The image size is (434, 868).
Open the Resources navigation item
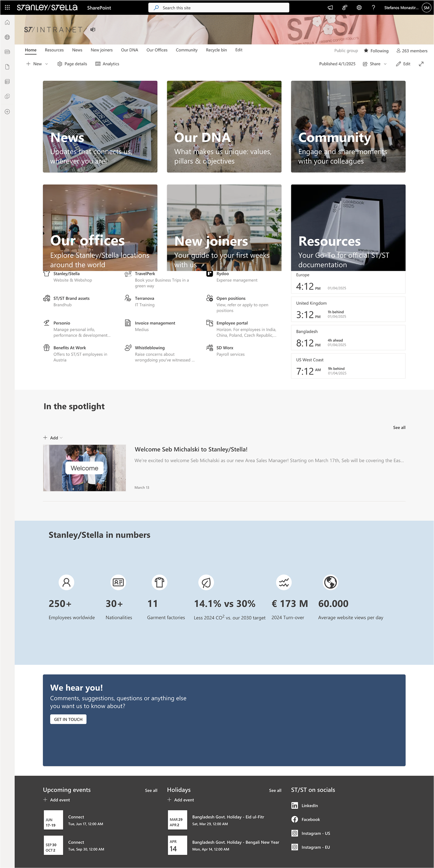54,50
